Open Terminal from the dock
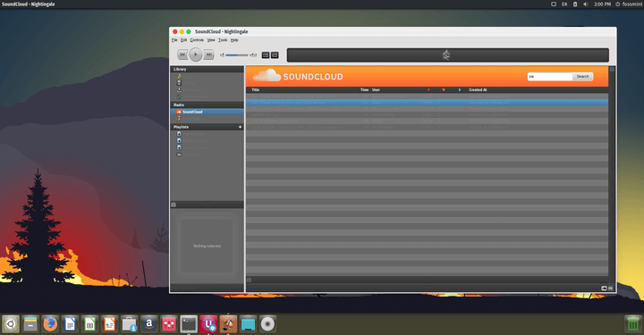Screen dimensions: 644x335 coord(189,324)
